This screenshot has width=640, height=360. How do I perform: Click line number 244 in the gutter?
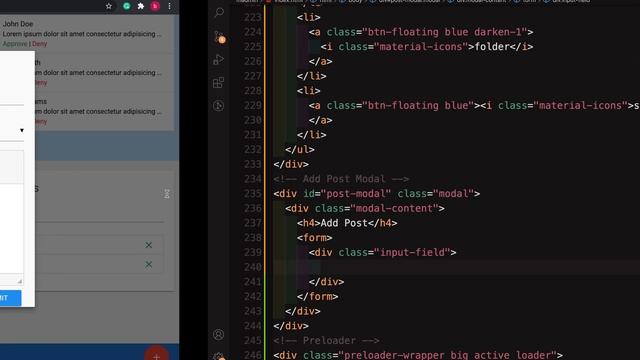(252, 326)
